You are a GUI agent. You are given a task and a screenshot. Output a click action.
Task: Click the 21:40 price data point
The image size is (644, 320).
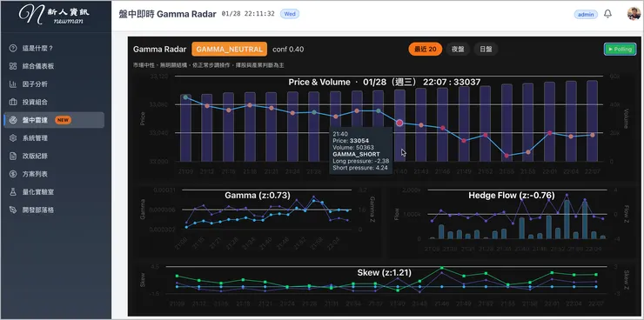point(399,123)
